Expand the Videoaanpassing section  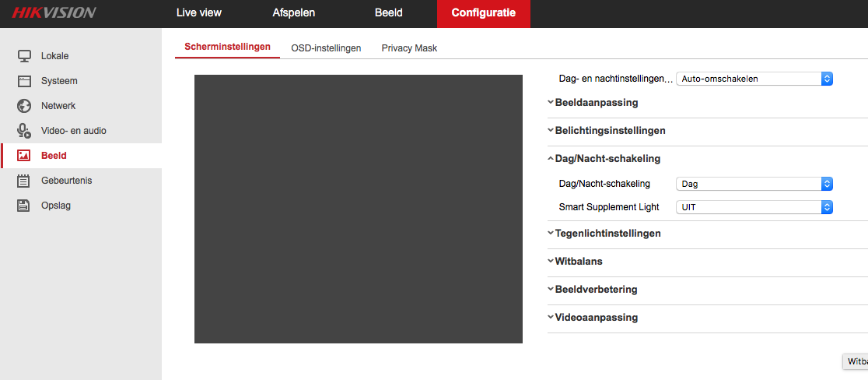593,318
